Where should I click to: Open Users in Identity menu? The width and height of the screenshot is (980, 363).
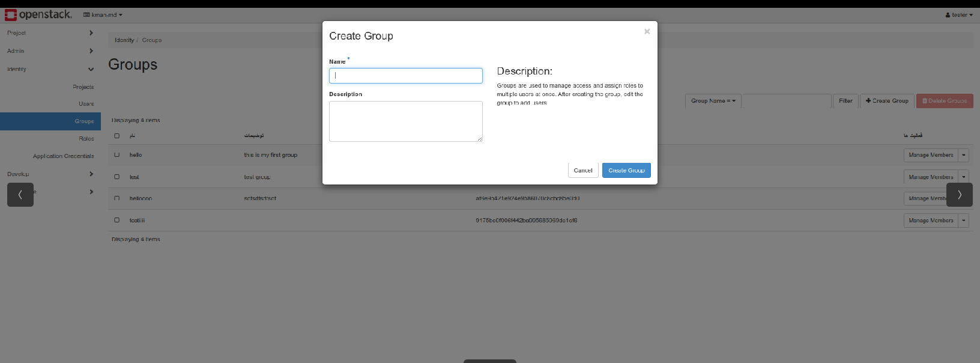point(86,104)
